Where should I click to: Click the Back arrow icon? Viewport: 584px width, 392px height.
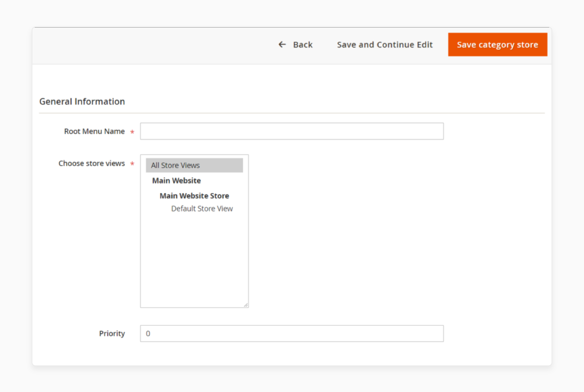click(x=282, y=44)
